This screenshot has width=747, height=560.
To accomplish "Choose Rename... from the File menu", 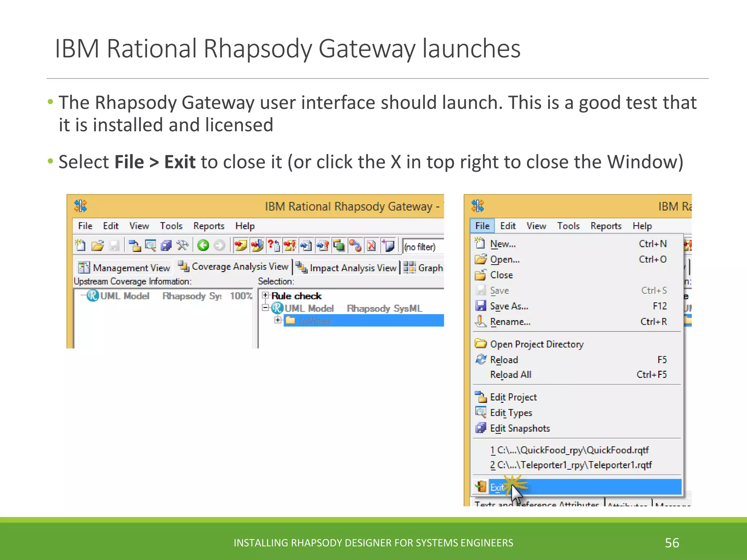I will [x=577, y=322].
